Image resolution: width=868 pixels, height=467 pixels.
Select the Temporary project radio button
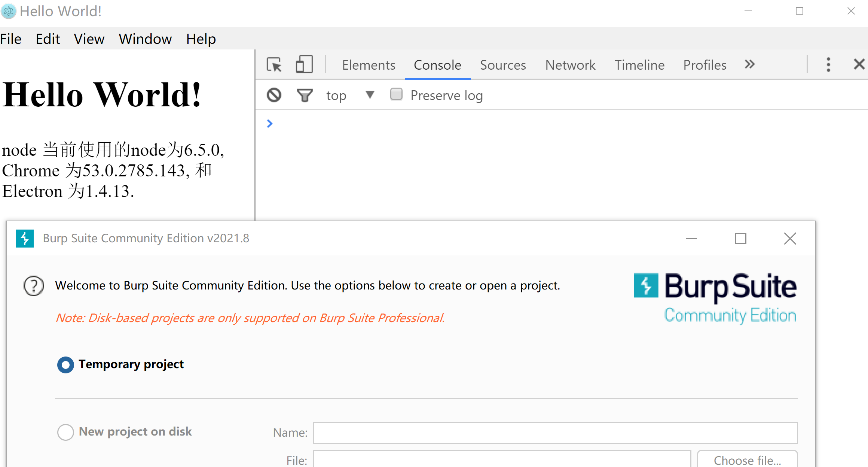[65, 364]
